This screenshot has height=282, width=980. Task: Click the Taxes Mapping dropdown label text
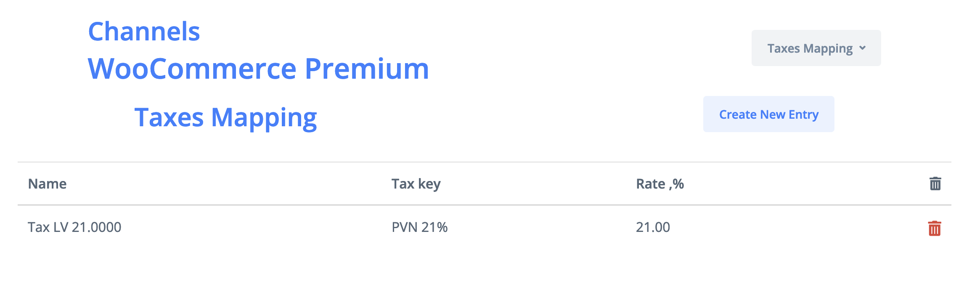tap(810, 48)
